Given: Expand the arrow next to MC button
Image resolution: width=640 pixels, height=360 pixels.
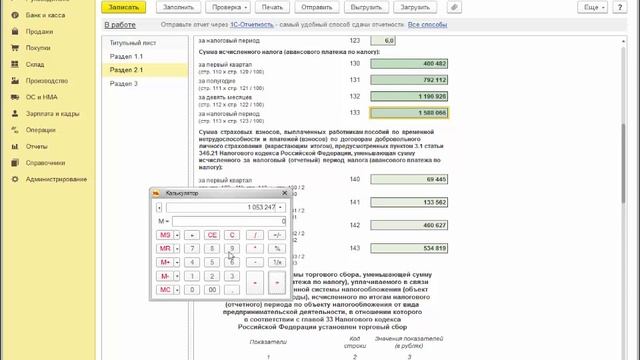Looking at the screenshot, I should (x=177, y=290).
